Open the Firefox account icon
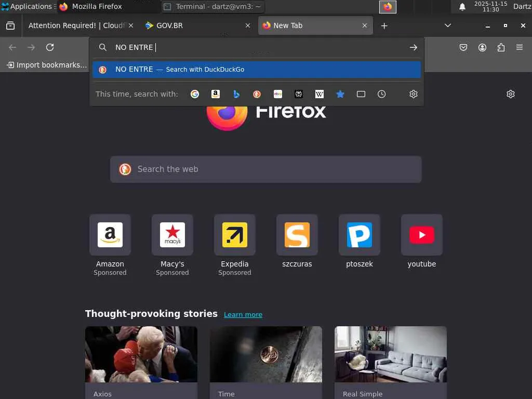 pos(482,47)
